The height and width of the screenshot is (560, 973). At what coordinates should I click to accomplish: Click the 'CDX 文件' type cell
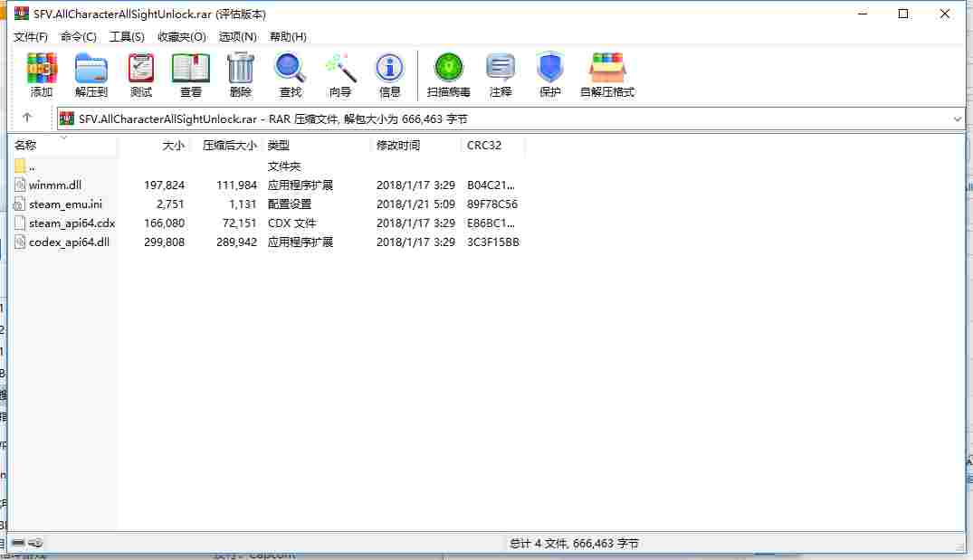[x=291, y=223]
